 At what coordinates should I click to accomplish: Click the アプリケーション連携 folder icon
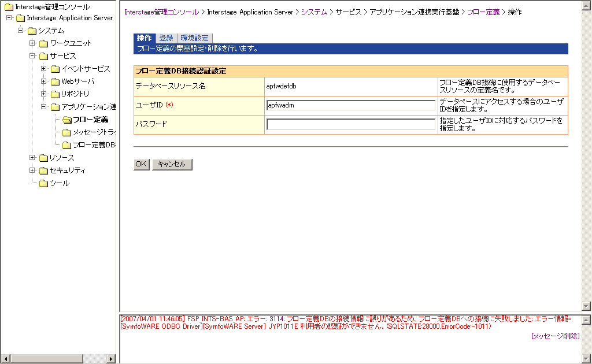(x=55, y=107)
